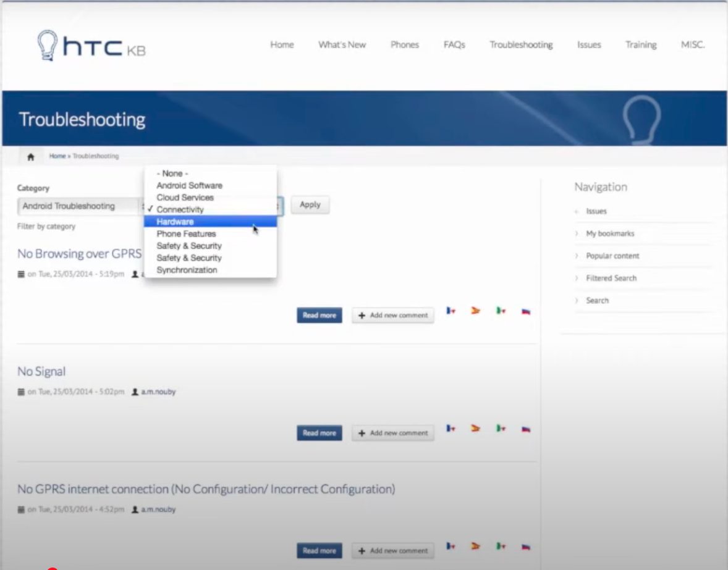Select Hardware from the open dropdown list

175,222
